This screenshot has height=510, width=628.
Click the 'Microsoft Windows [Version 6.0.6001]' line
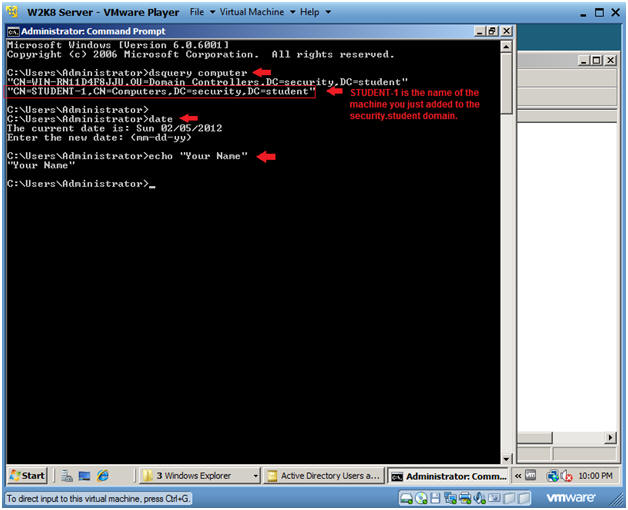118,45
